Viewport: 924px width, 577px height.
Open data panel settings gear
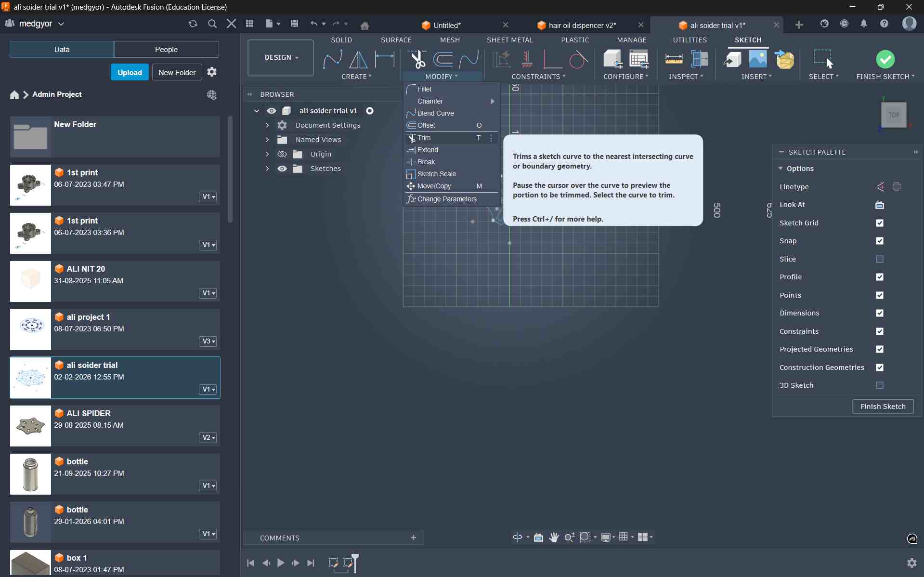pos(212,72)
